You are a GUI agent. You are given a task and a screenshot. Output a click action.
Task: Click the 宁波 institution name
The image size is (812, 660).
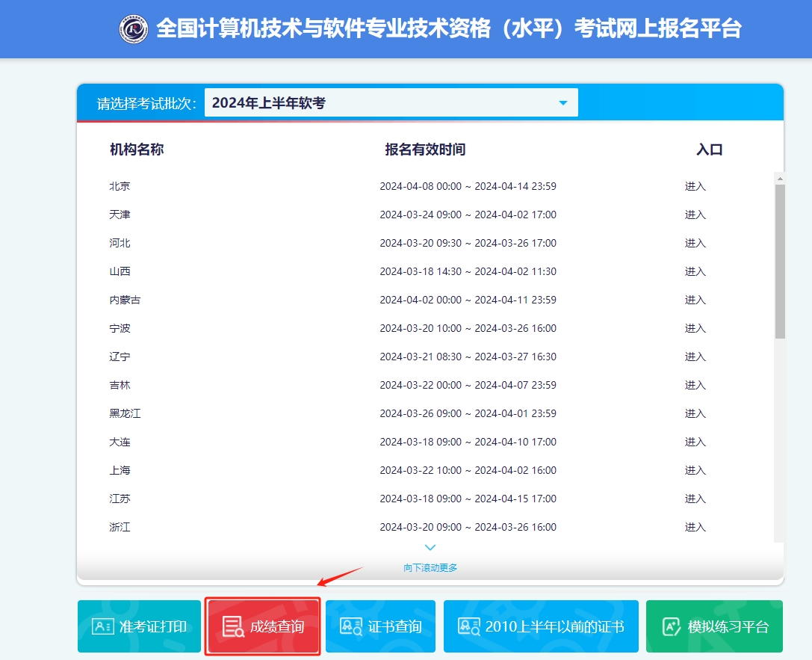pyautogui.click(x=120, y=328)
